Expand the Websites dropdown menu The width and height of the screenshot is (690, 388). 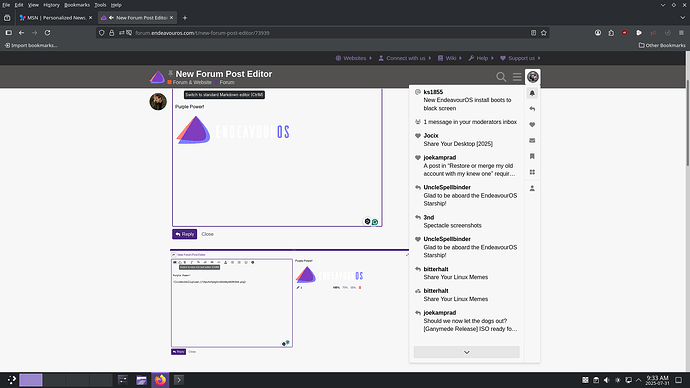[354, 58]
